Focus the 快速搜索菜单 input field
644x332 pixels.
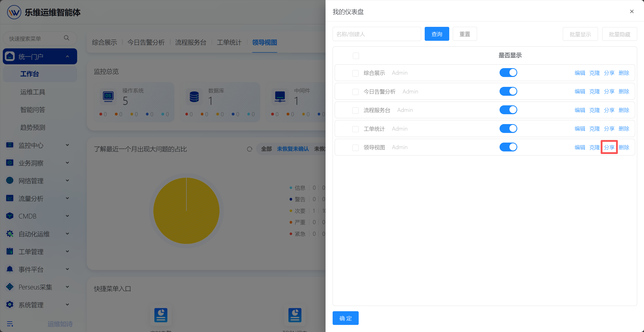click(40, 38)
